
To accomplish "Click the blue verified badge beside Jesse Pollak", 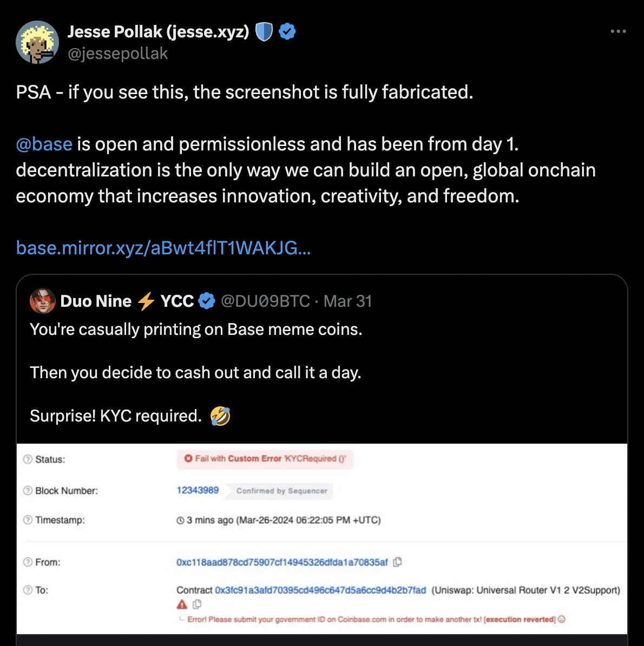I will [x=287, y=32].
